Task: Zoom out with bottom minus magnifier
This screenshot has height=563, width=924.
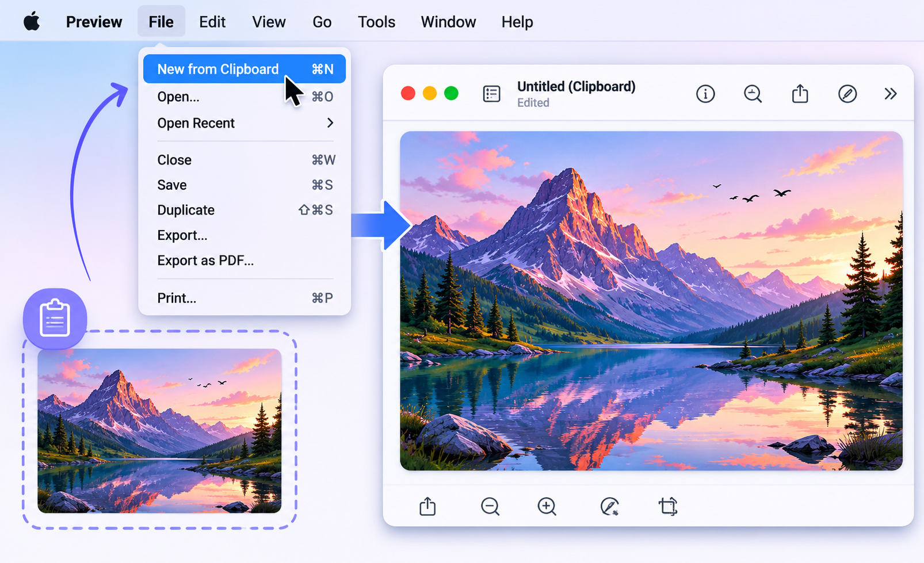Action: [x=490, y=506]
